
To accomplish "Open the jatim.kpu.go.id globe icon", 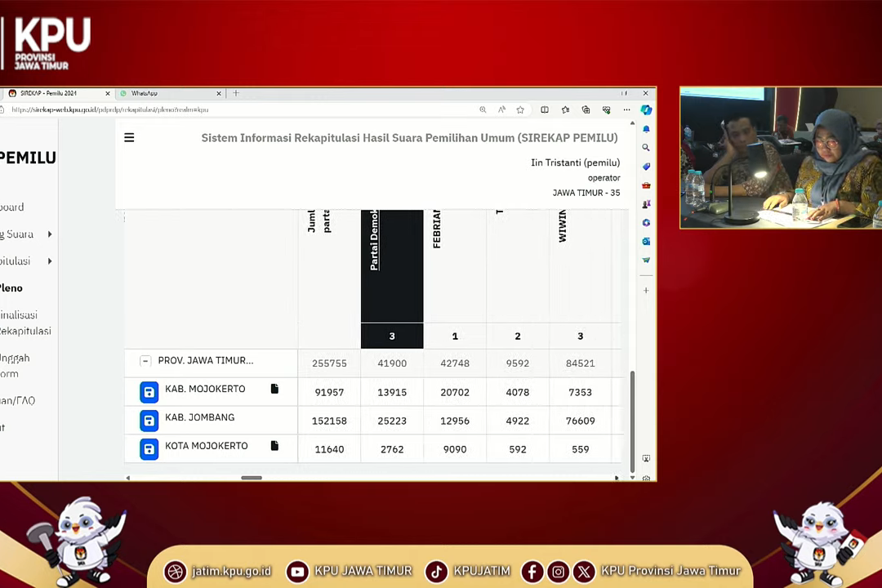I will pyautogui.click(x=175, y=572).
